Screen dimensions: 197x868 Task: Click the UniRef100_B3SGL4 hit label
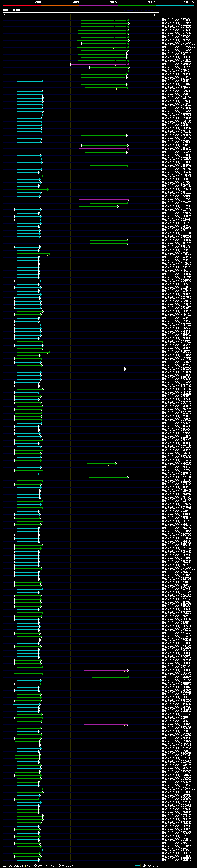(x=176, y=189)
